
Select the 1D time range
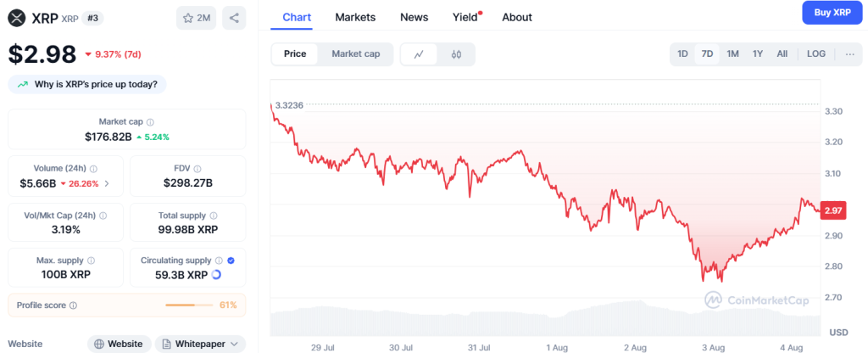(x=682, y=54)
